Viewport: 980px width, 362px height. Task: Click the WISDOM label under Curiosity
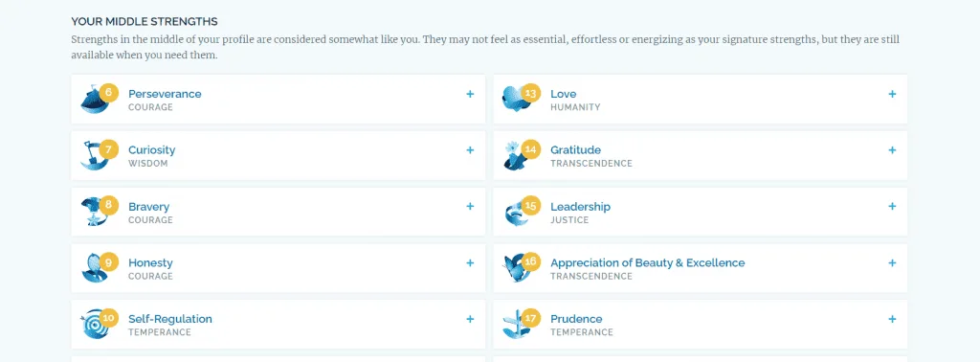(x=148, y=163)
